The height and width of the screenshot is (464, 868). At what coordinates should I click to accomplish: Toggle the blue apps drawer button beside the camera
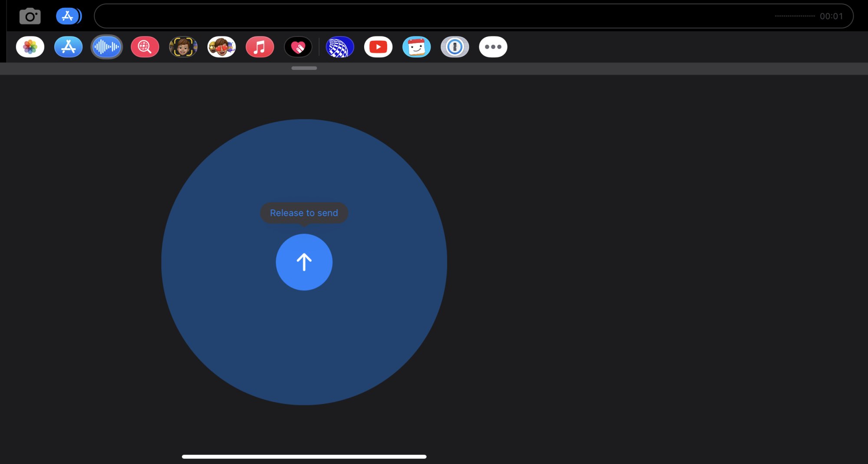click(69, 16)
